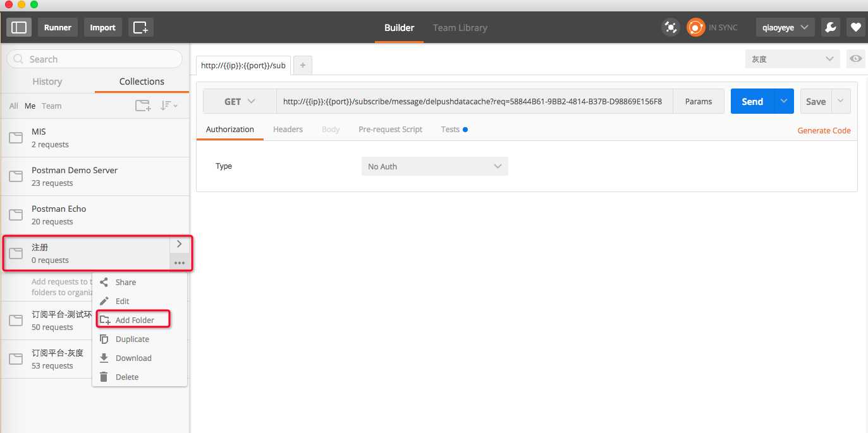Viewport: 868px width, 433px height.
Task: Open Authorization tab
Action: coord(230,129)
